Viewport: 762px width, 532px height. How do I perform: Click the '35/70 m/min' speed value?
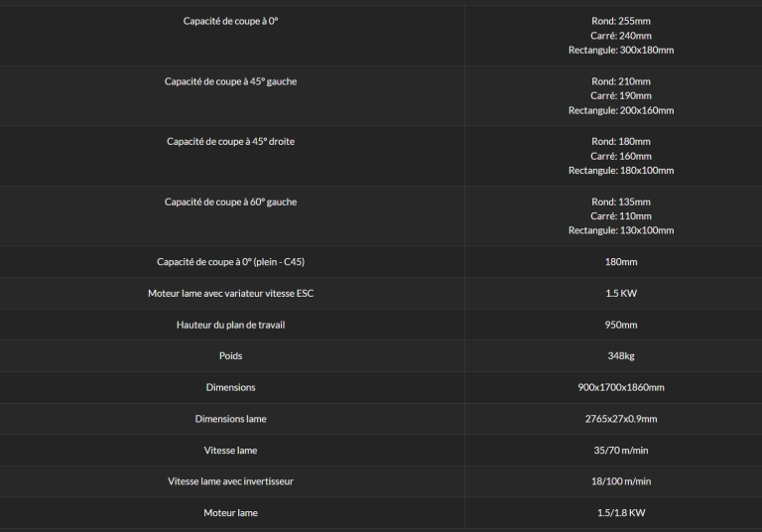point(620,451)
